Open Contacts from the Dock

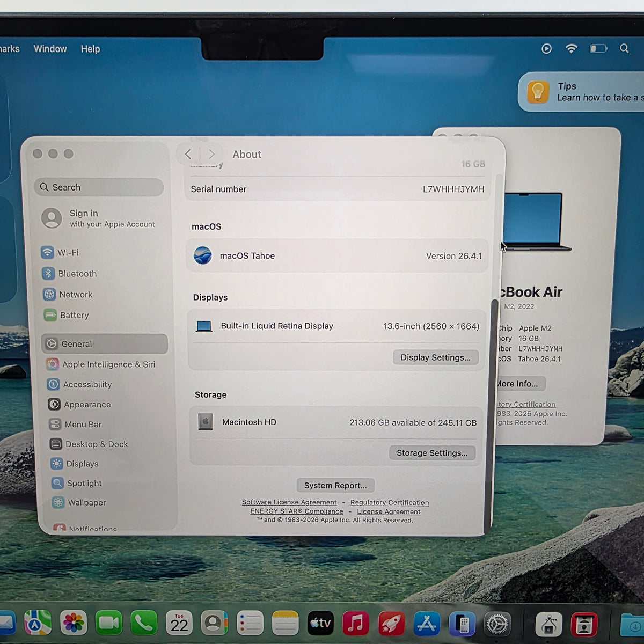point(214,624)
